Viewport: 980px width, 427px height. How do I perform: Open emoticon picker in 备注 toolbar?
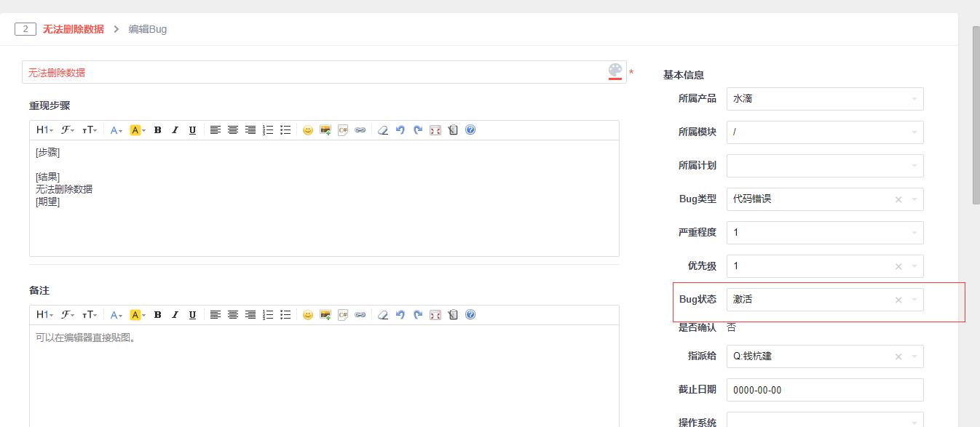pyautogui.click(x=308, y=315)
